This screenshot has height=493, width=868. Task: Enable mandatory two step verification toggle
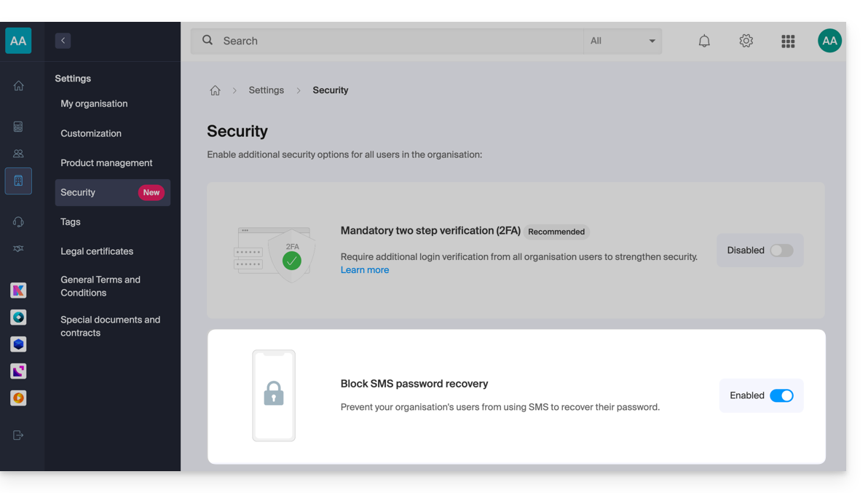(781, 251)
